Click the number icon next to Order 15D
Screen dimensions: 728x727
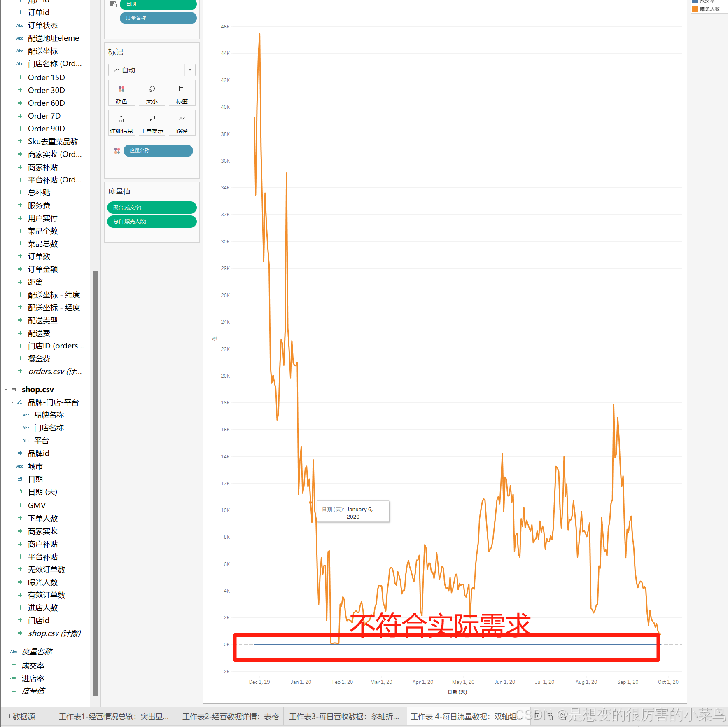(20, 77)
